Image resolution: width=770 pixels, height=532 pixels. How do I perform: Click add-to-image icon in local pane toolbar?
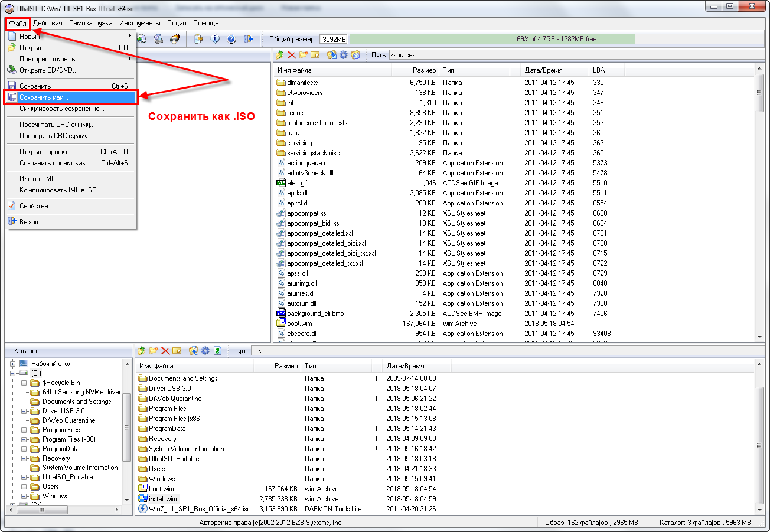click(x=194, y=350)
